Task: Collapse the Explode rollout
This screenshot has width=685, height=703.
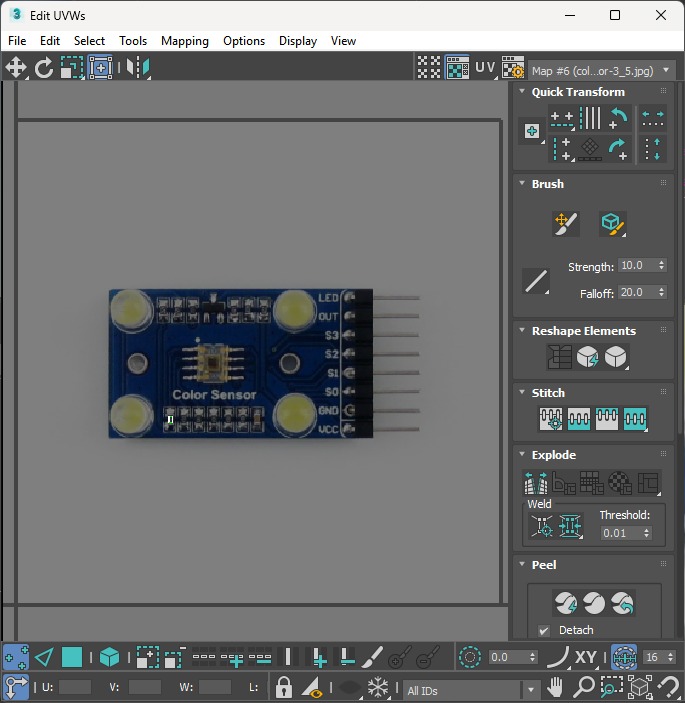Action: point(522,454)
